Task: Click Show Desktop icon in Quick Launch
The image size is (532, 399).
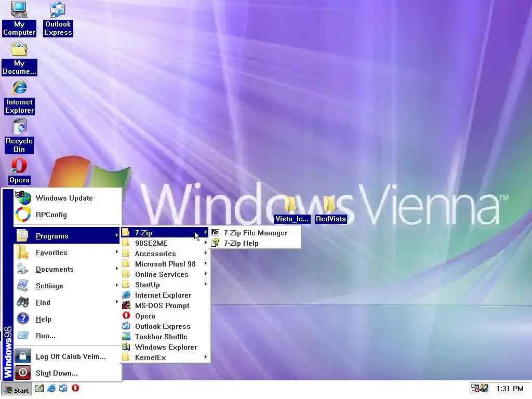Action: coord(39,388)
